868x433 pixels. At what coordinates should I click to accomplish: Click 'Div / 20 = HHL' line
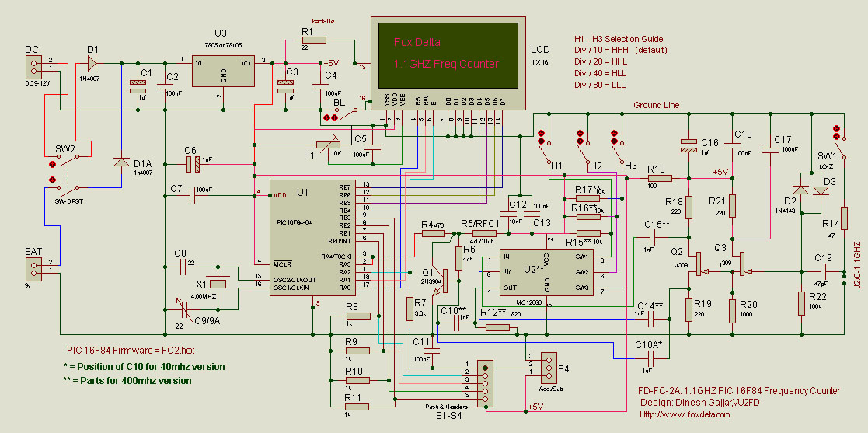click(601, 62)
